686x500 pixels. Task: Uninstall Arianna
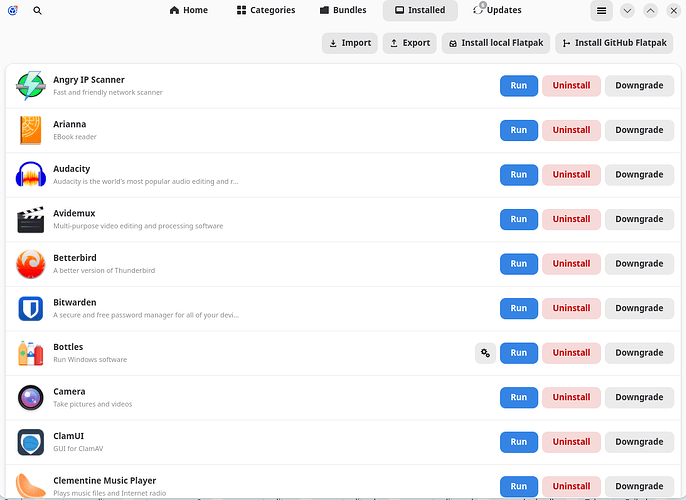click(x=571, y=130)
